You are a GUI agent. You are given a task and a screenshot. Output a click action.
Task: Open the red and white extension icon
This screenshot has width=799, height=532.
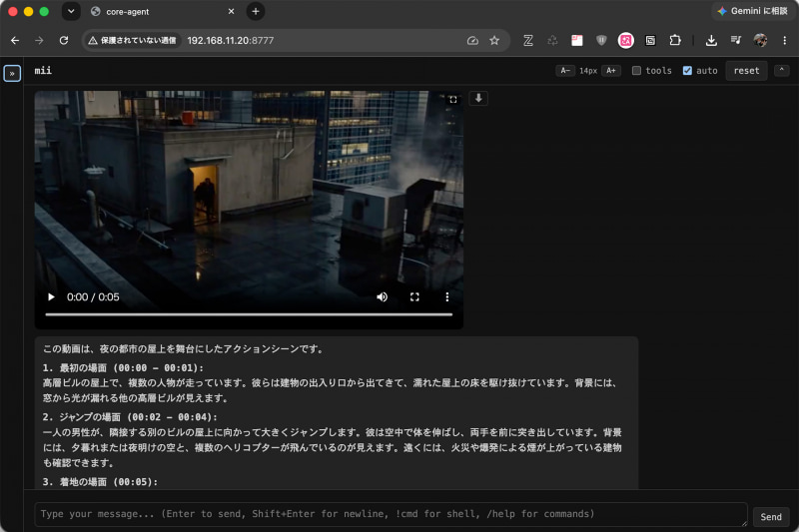[577, 40]
